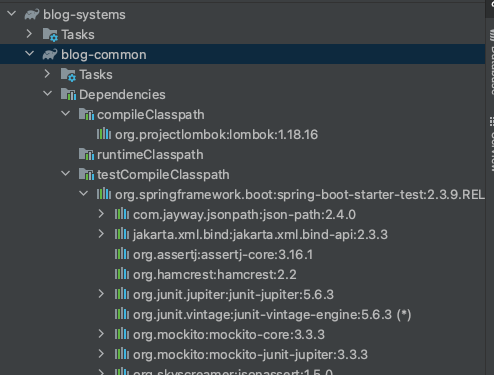Viewport: 494px width, 375px height.
Task: Collapse spring-boot-starter-test dependency
Action: tap(84, 194)
